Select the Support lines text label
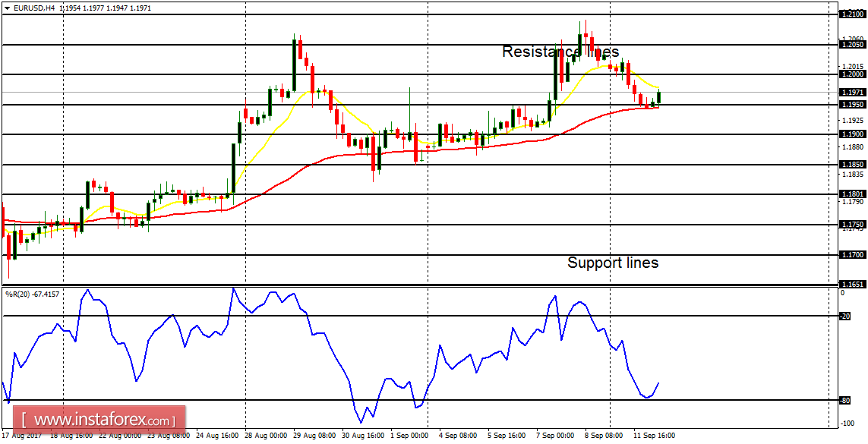Viewport: 868px width, 444px height. pos(612,263)
